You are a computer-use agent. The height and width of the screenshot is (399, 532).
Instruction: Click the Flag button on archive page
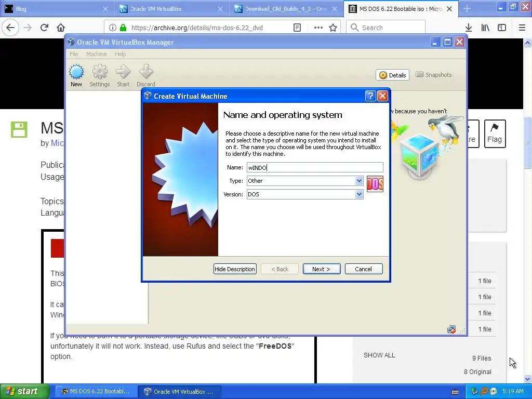pos(495,134)
